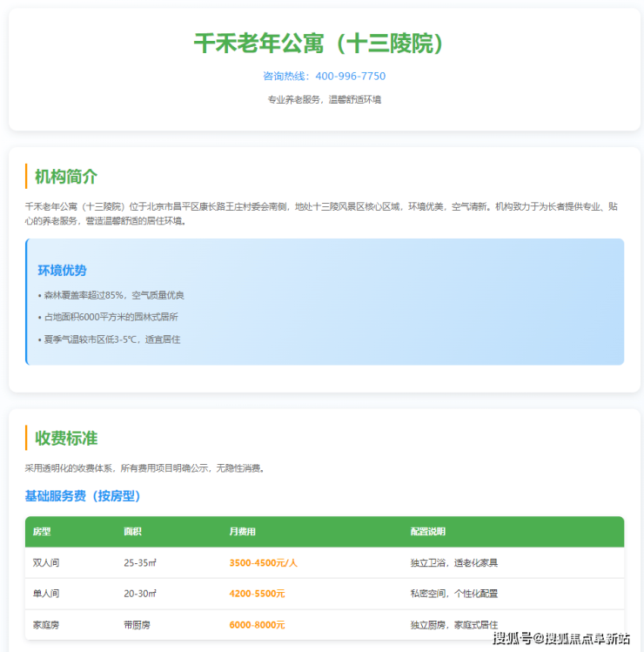Image resolution: width=644 pixels, height=652 pixels.
Task: Select the 家庭房 row label
Action: [x=46, y=625]
